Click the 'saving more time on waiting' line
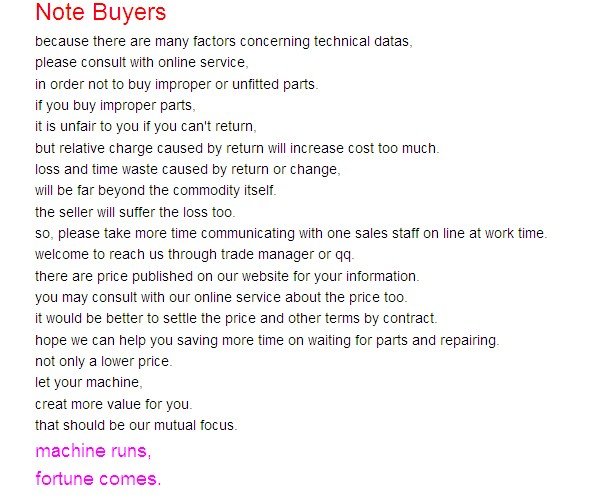The height and width of the screenshot is (498, 595). pyautogui.click(x=267, y=340)
